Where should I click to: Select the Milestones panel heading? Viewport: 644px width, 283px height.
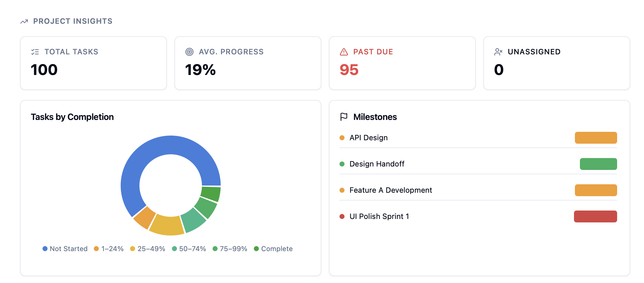(375, 117)
